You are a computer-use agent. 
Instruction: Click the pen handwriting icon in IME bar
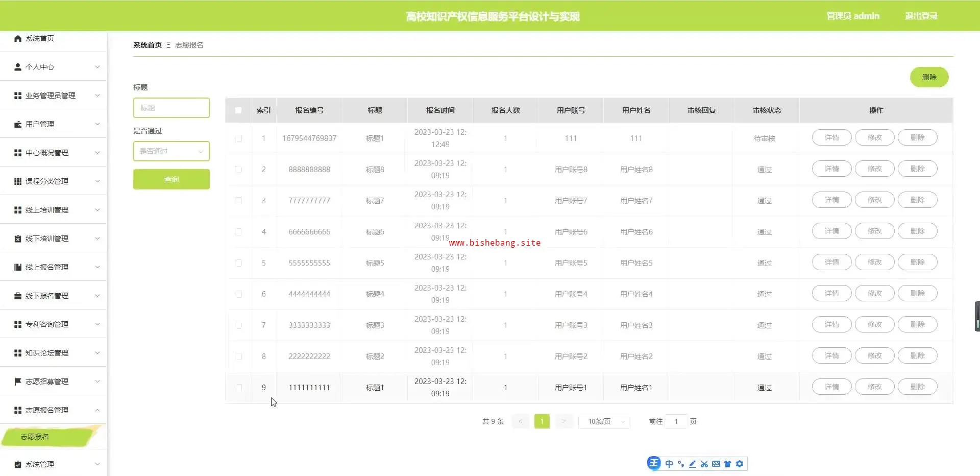tap(693, 464)
